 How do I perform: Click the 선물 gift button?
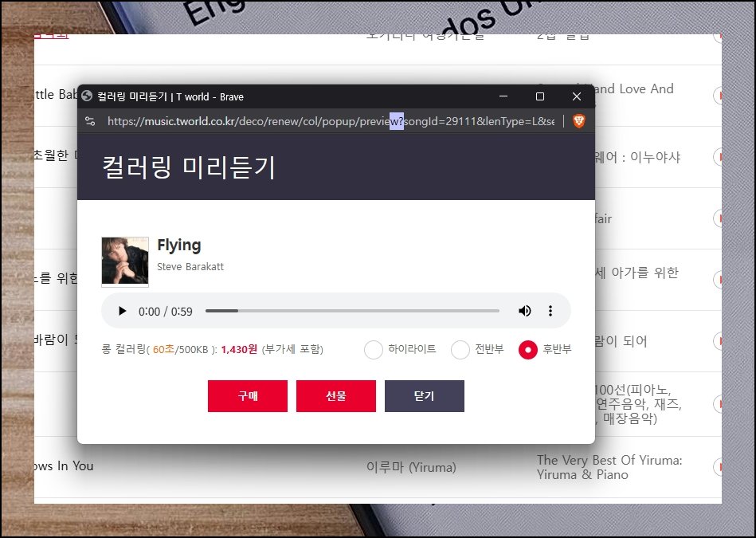coord(336,396)
